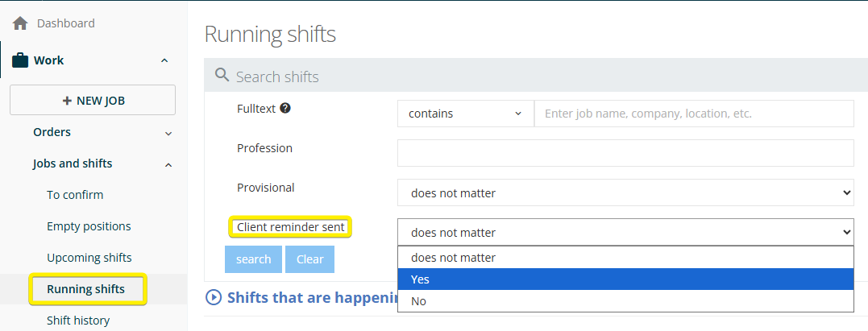Click the blue search button
The height and width of the screenshot is (331, 868).
tap(253, 259)
